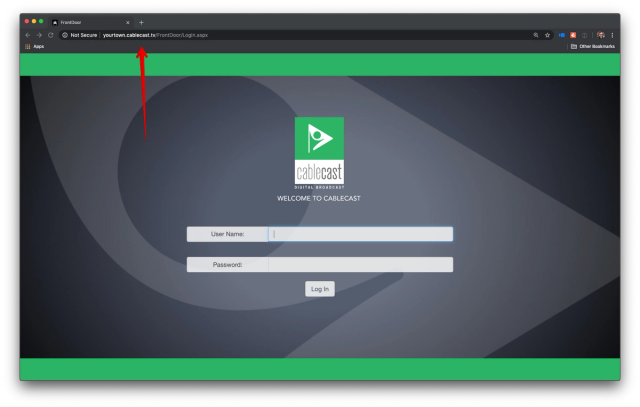Click the User Name: label

coord(227,234)
